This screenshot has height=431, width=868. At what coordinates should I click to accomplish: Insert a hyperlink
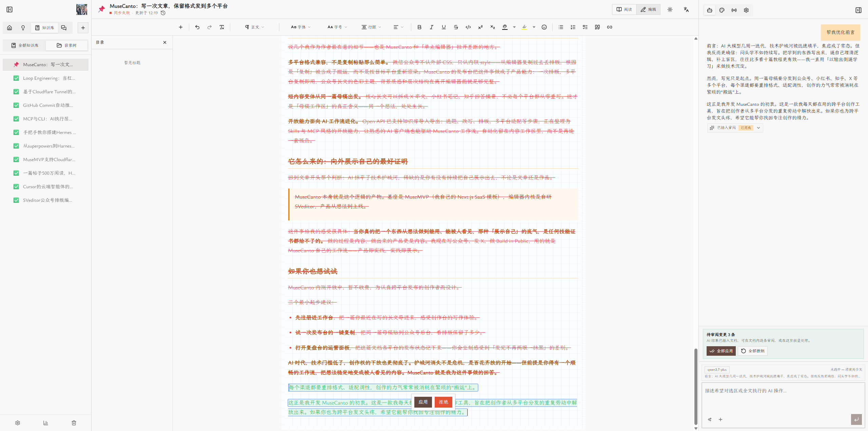(x=610, y=27)
